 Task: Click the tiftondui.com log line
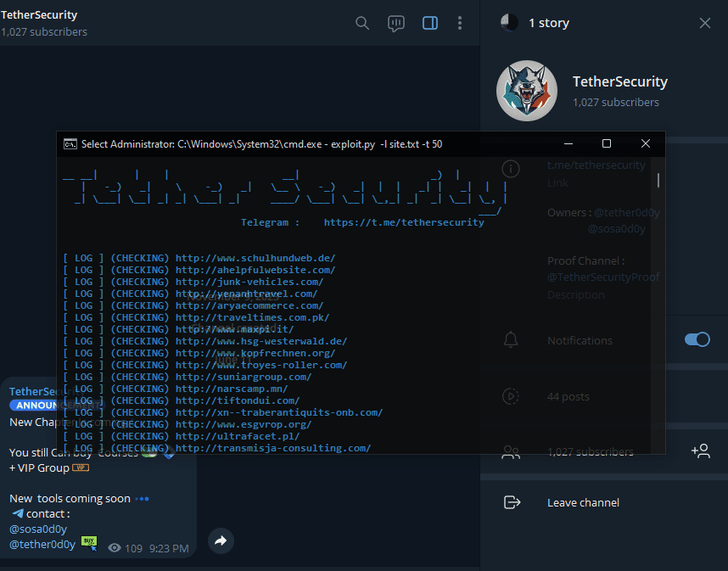click(181, 400)
